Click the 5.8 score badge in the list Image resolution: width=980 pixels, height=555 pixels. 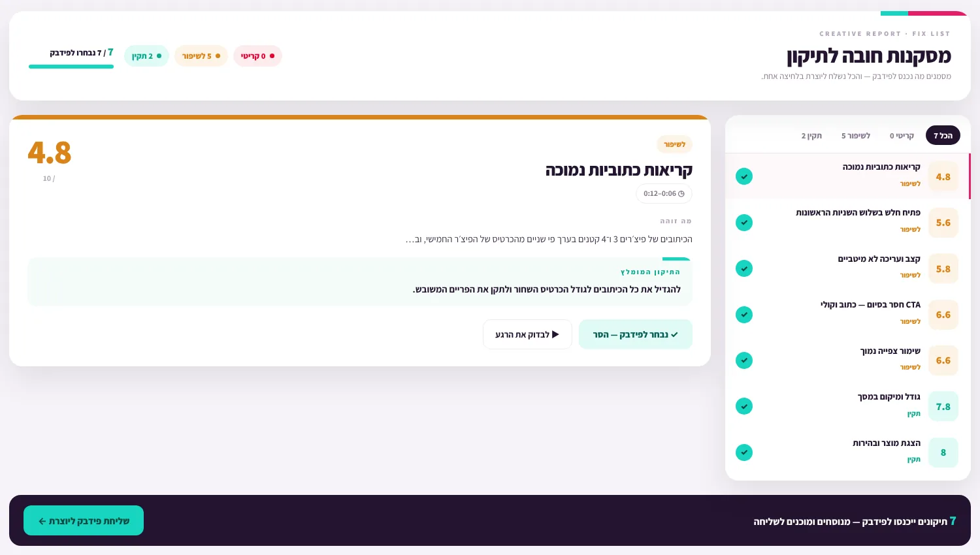(x=943, y=268)
